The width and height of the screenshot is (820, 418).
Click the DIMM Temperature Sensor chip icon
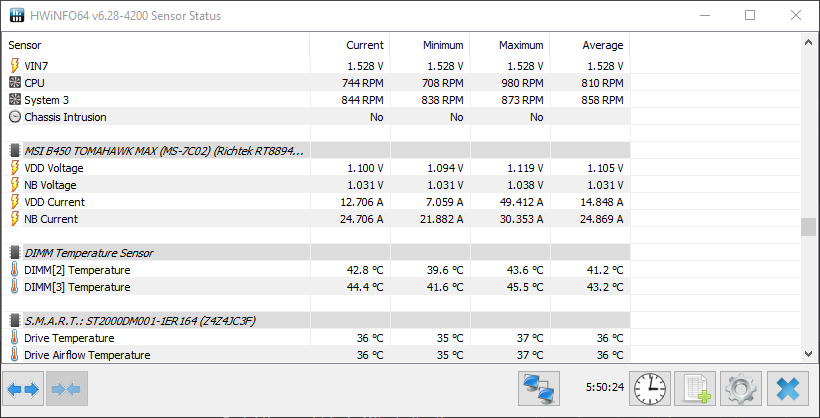coord(15,253)
